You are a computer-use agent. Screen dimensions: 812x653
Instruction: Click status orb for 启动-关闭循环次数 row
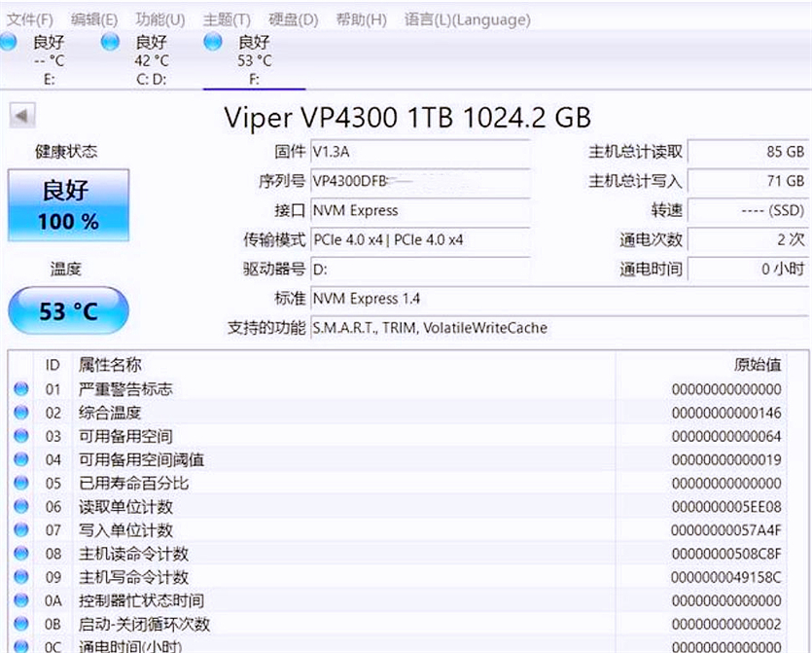(21, 625)
